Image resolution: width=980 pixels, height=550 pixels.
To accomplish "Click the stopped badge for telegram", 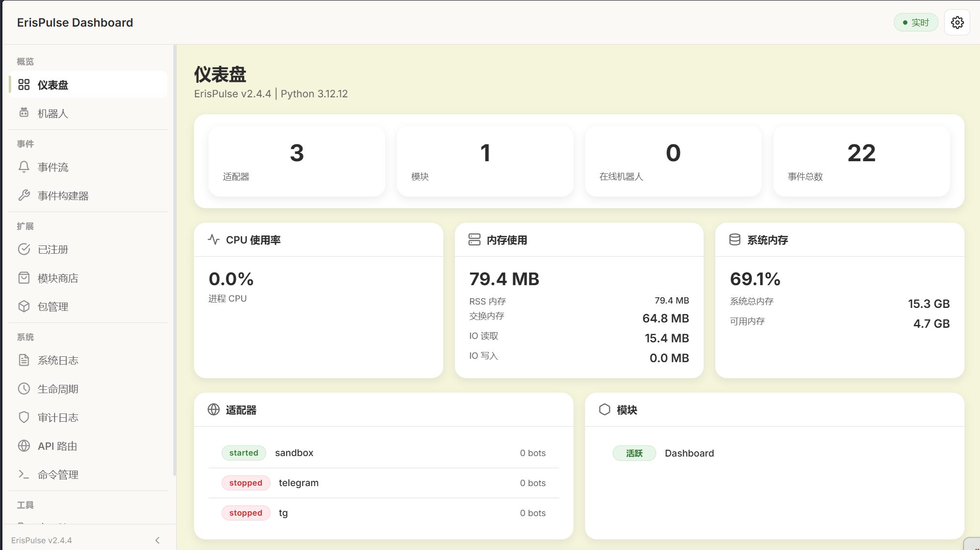I will 246,483.
